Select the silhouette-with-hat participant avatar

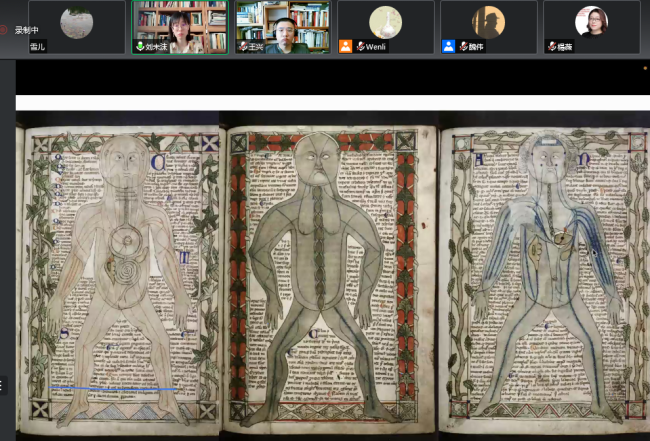coord(488,22)
